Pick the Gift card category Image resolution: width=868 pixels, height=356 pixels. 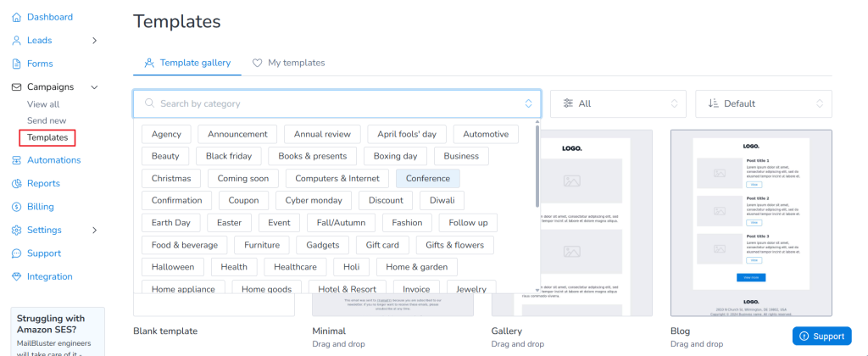(x=382, y=245)
